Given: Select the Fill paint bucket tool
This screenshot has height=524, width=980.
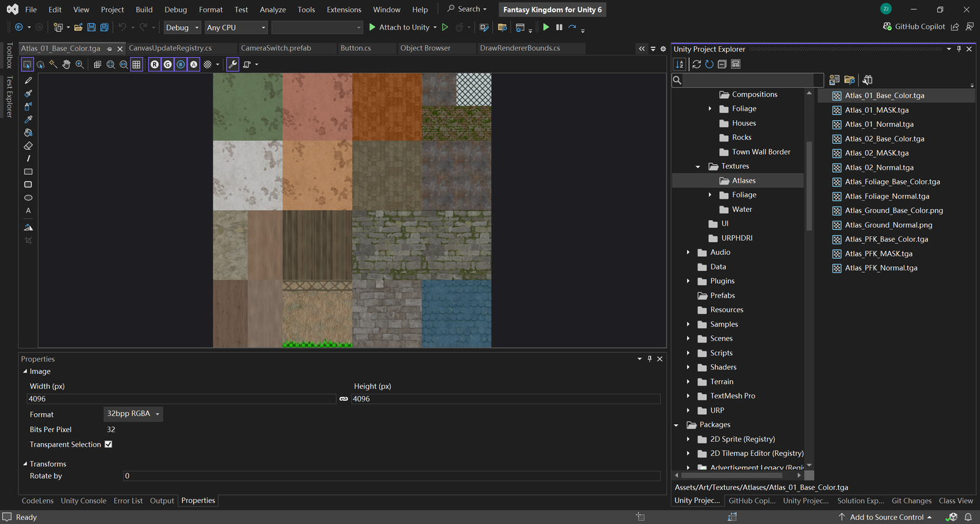Looking at the screenshot, I should [x=28, y=132].
